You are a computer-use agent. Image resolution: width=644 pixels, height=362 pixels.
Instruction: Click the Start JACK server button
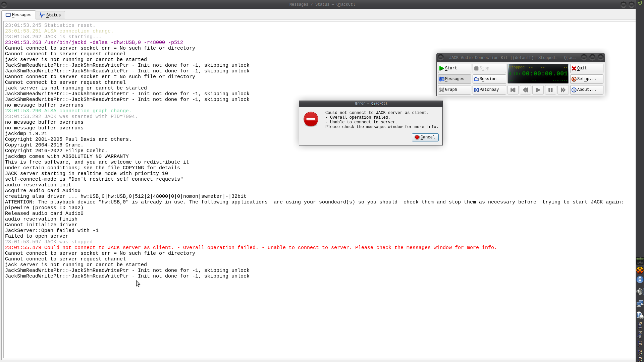click(454, 68)
